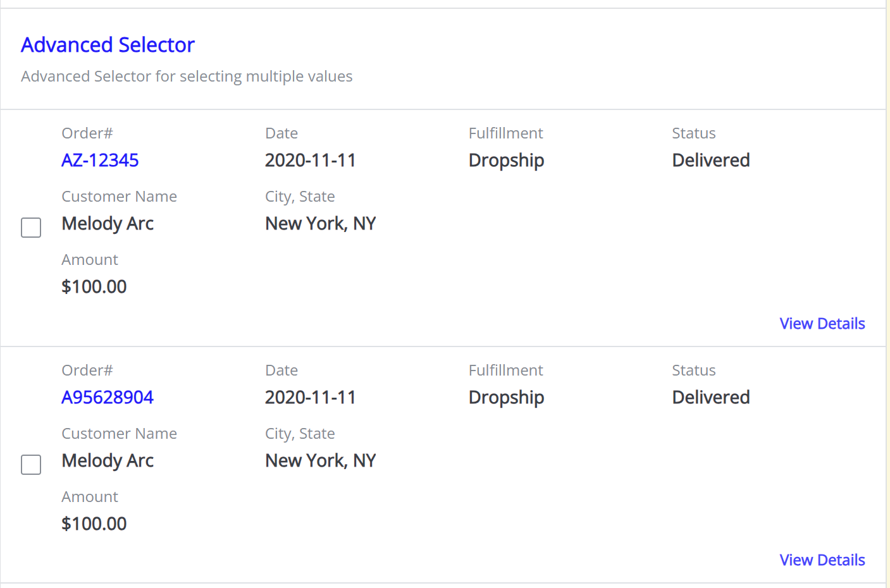Viewport: 890px width, 588px height.
Task: Click the $100.00 amount of order A95628904
Action: [x=94, y=524]
